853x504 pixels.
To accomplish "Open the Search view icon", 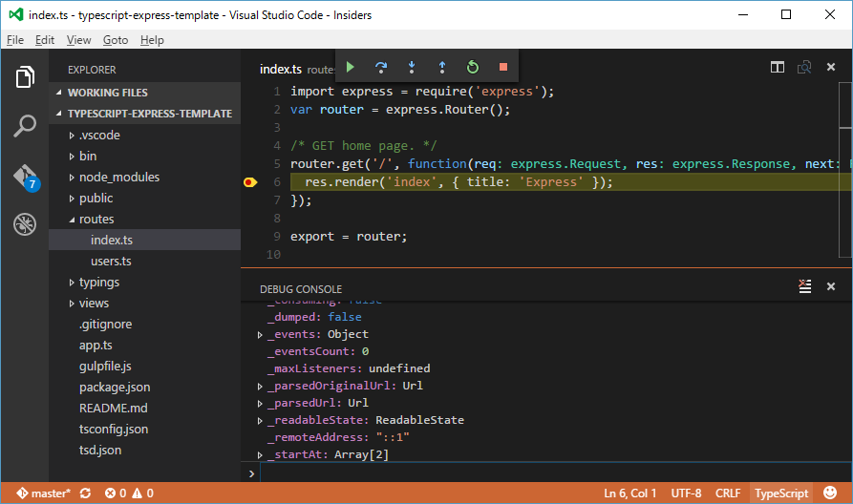I will pos(25,126).
